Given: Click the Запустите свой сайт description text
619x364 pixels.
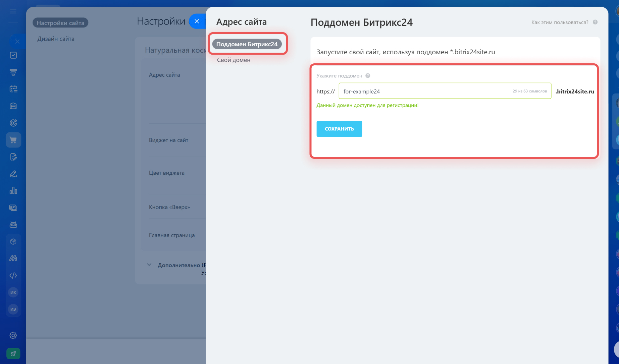Looking at the screenshot, I should (406, 52).
